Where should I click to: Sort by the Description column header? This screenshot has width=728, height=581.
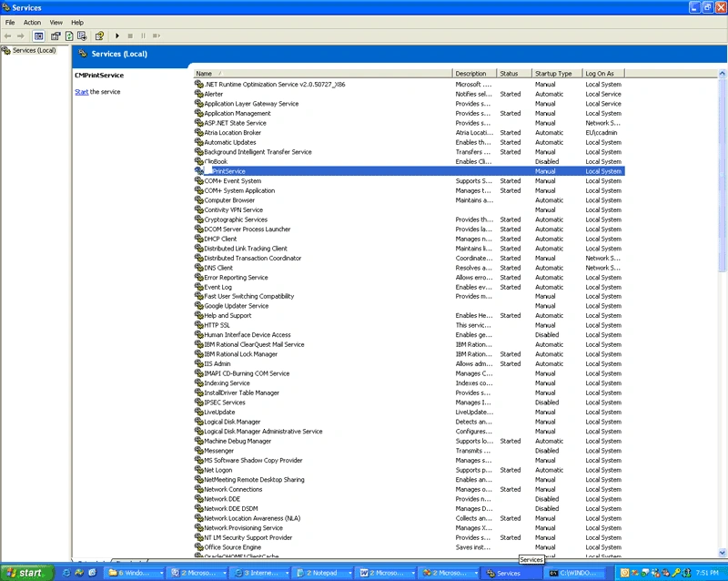click(x=474, y=74)
